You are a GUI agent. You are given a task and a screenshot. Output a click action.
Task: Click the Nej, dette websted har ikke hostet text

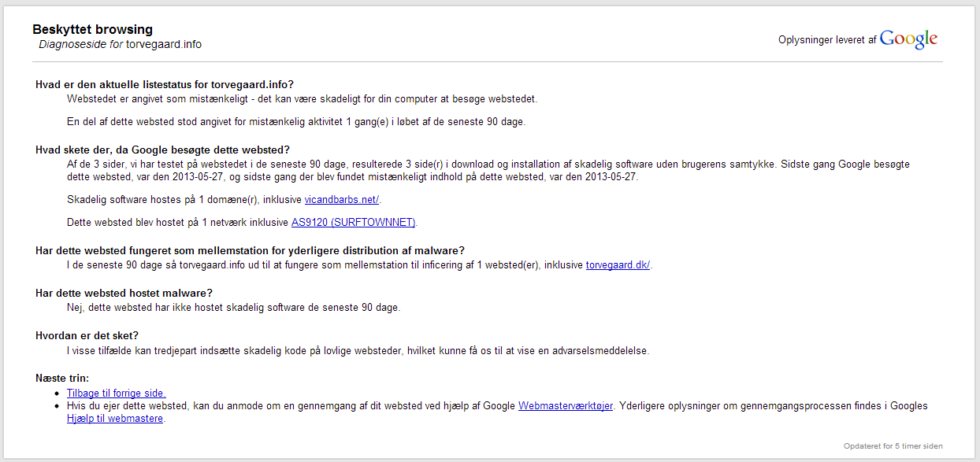pos(234,307)
